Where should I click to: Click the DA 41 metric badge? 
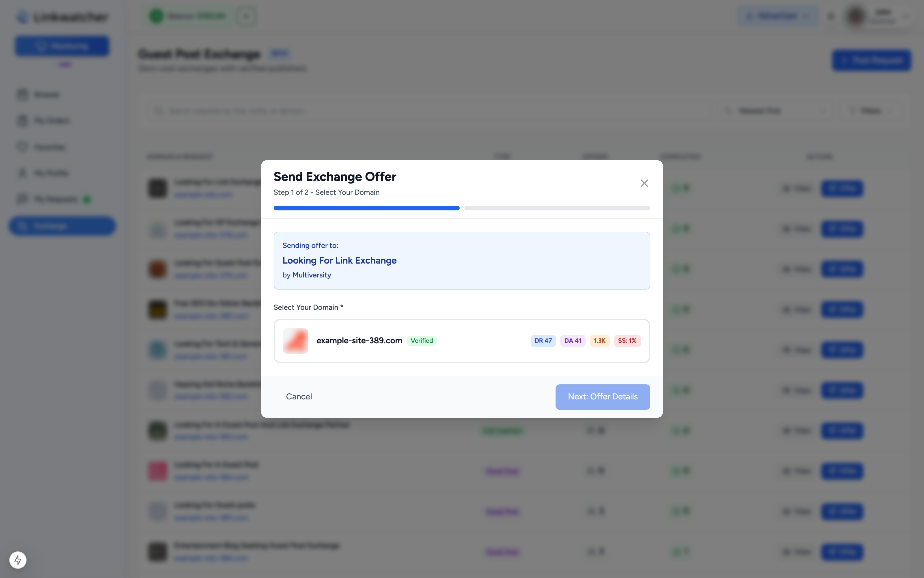tap(573, 341)
